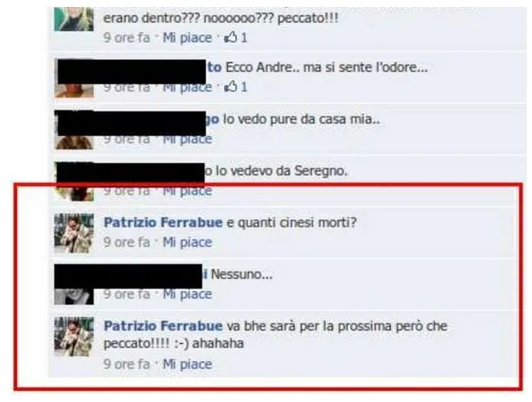The height and width of the screenshot is (402, 532).
Task: Like the "erano dentro???" comment via Mi piace
Action: pyautogui.click(x=188, y=38)
